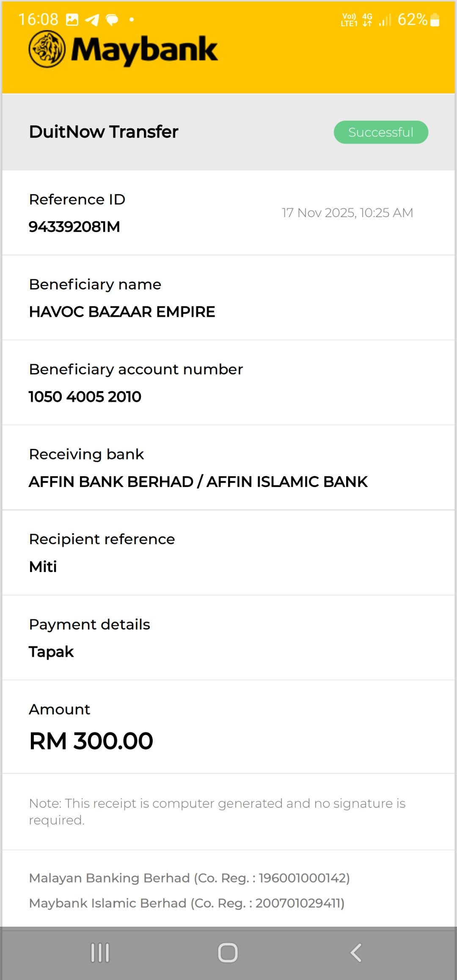
Task: Tap the Maybank tiger logo
Action: [47, 50]
